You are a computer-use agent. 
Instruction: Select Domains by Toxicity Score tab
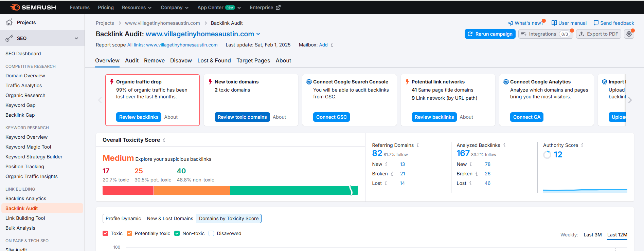(x=229, y=218)
